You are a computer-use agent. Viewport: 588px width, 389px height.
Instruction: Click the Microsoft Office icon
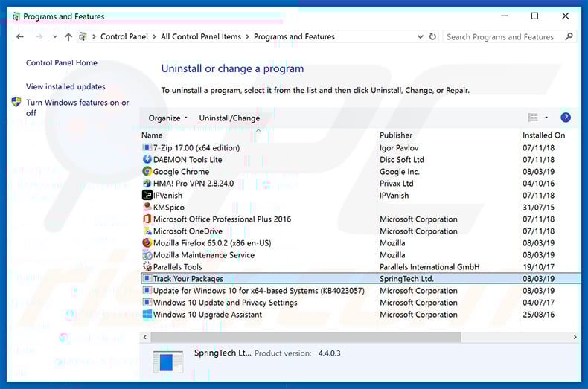click(147, 219)
